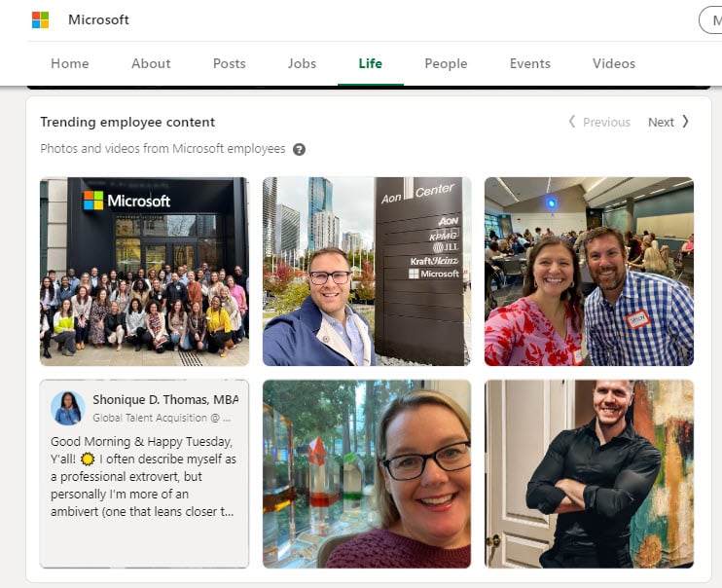The image size is (722, 588).
Task: Click the Next button
Action: (668, 122)
